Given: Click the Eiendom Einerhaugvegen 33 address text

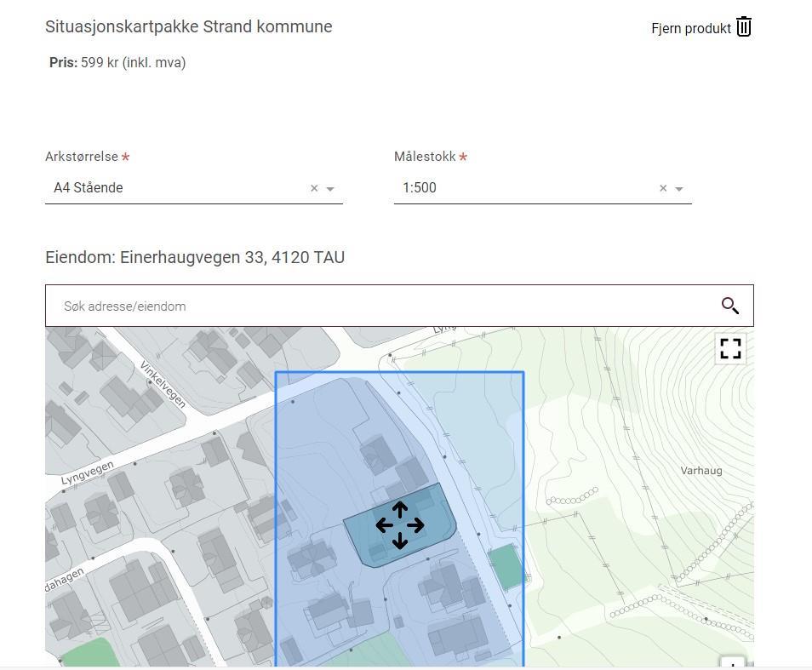Looking at the screenshot, I should pyautogui.click(x=195, y=257).
